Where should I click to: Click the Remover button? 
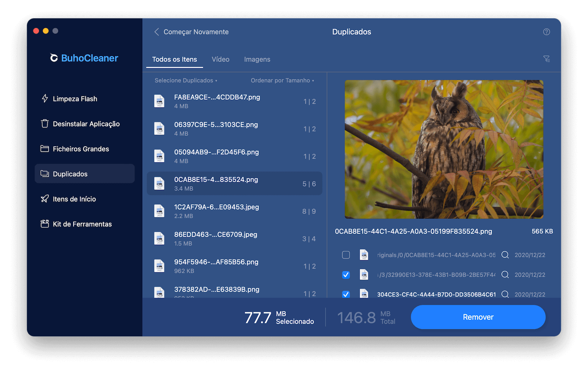click(478, 317)
